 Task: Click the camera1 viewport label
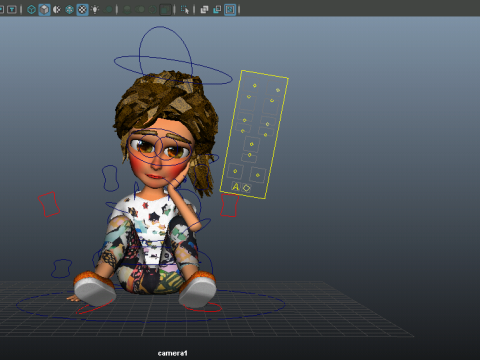(173, 353)
